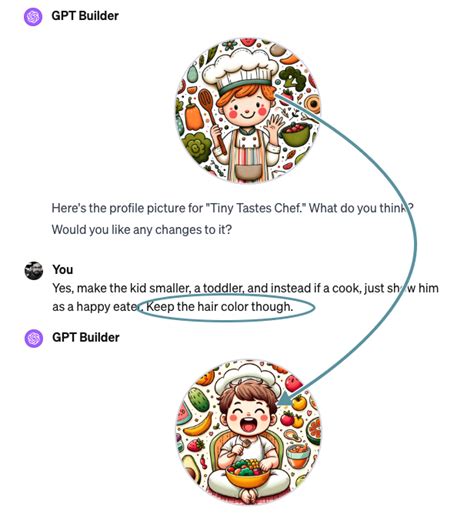Click "Would you like any changes to it?"
The height and width of the screenshot is (514, 474).
141,230
